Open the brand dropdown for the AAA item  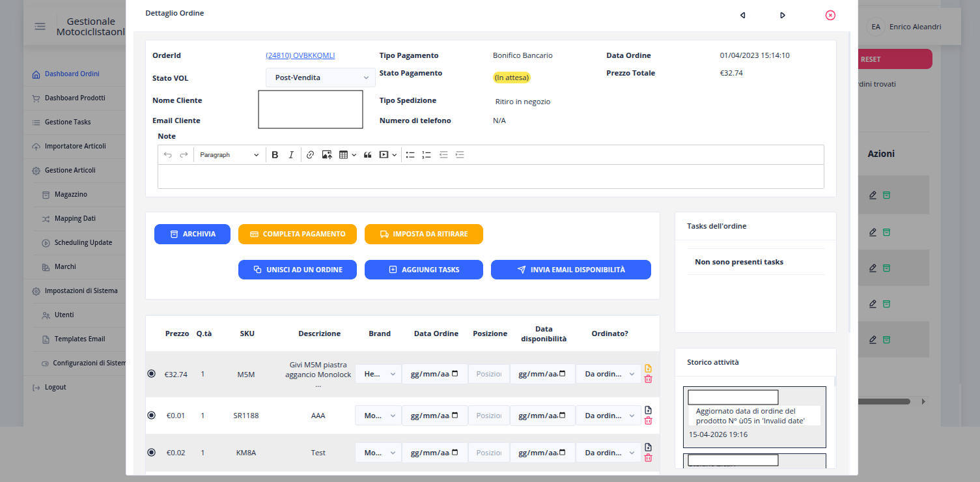click(378, 415)
